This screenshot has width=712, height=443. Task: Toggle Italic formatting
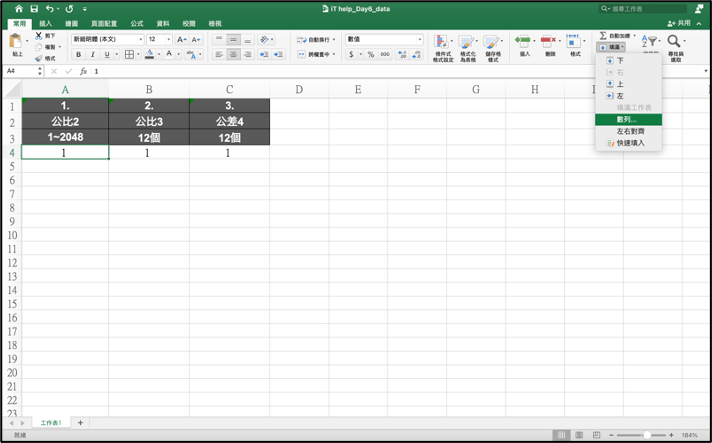click(x=93, y=54)
